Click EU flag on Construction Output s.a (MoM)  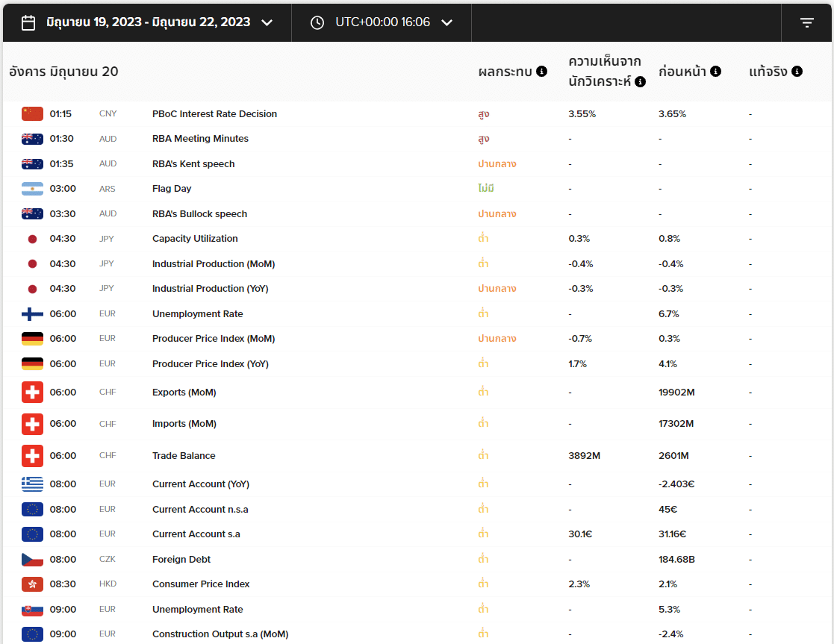point(32,634)
